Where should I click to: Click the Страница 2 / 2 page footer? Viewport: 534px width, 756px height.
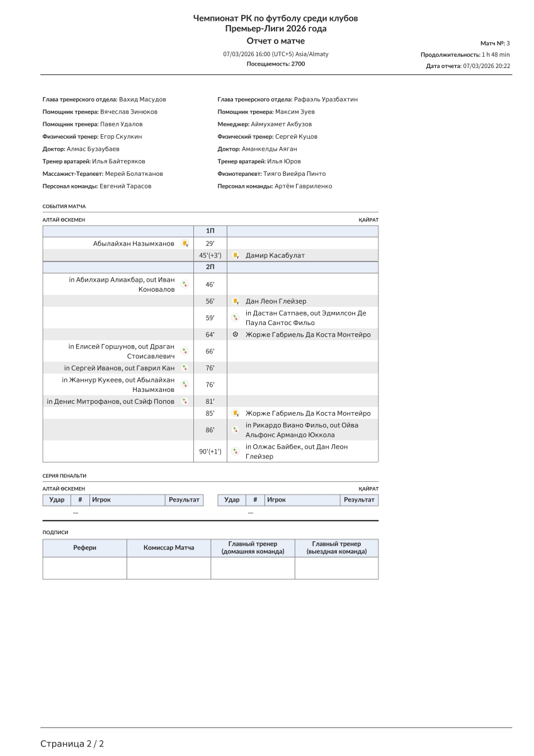(72, 743)
